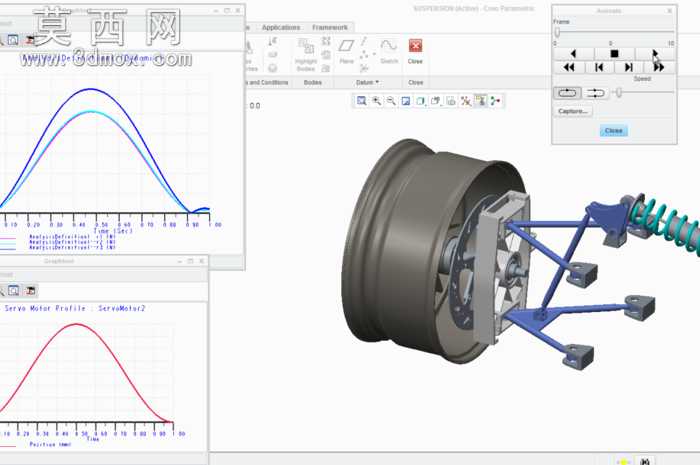The height and width of the screenshot is (465, 700).
Task: Play the animation backward
Action: click(x=574, y=54)
